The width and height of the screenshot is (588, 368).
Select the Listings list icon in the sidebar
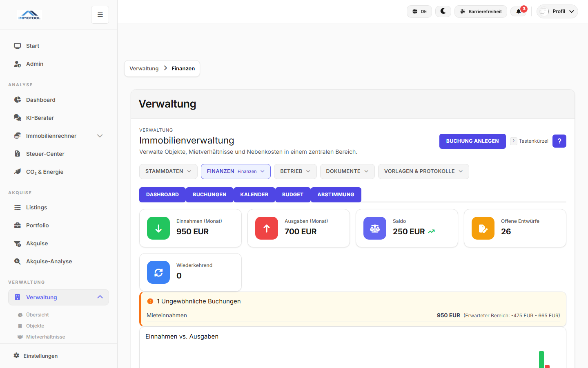pos(17,207)
